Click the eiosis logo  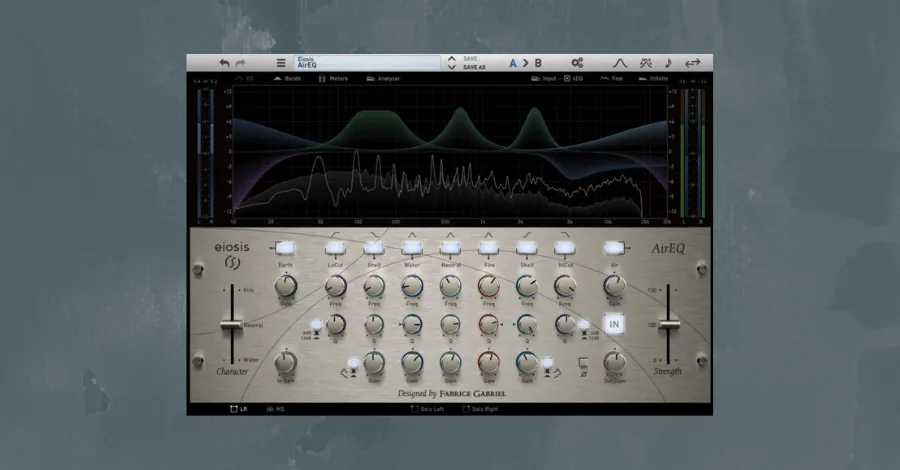(x=232, y=255)
